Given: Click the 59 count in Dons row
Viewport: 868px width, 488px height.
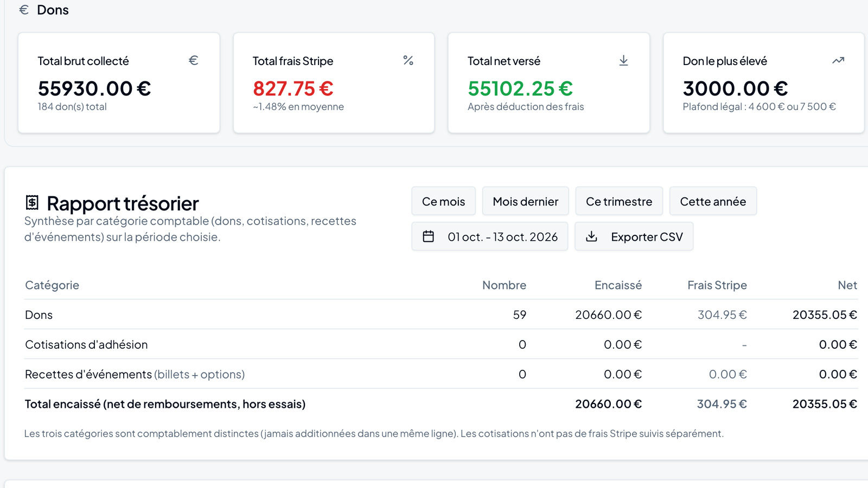Looking at the screenshot, I should click(520, 315).
